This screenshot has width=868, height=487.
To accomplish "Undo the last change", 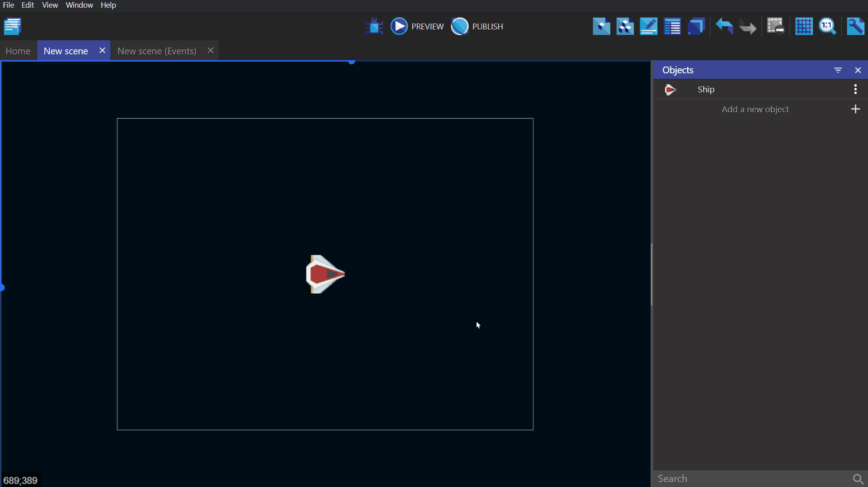I will tap(724, 26).
